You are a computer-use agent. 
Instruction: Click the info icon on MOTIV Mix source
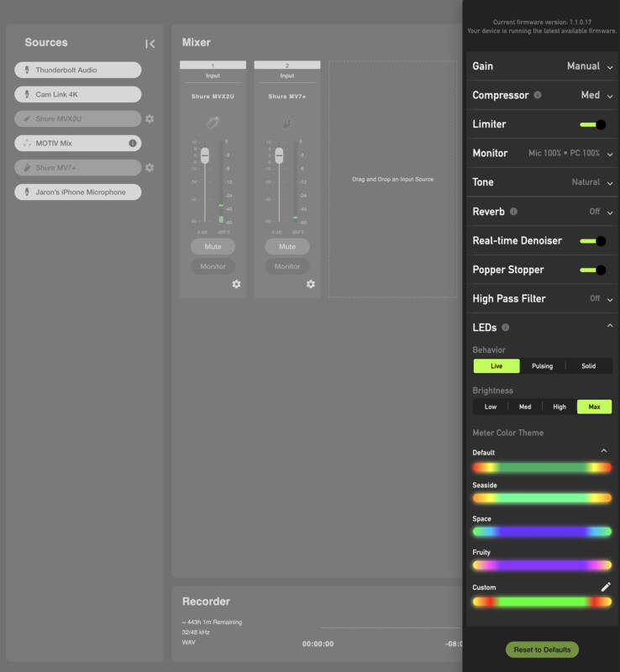133,143
